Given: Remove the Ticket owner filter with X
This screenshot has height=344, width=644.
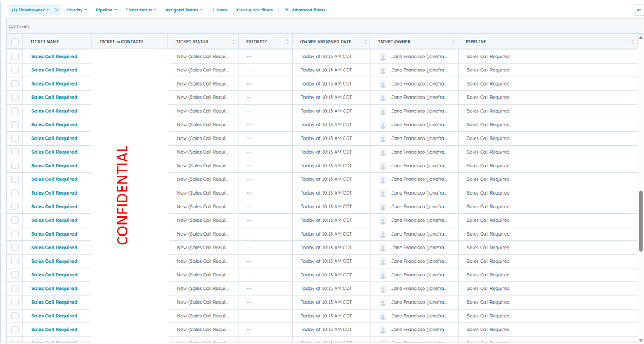Looking at the screenshot, I should [56, 10].
